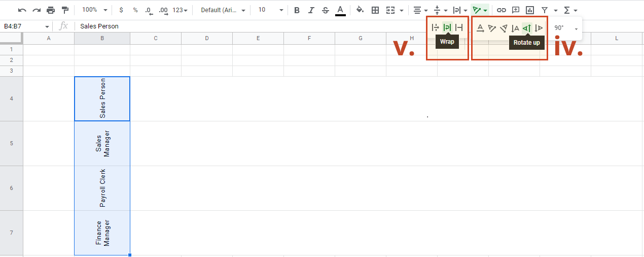
Task: Open the Fill color bucket
Action: coord(360,10)
